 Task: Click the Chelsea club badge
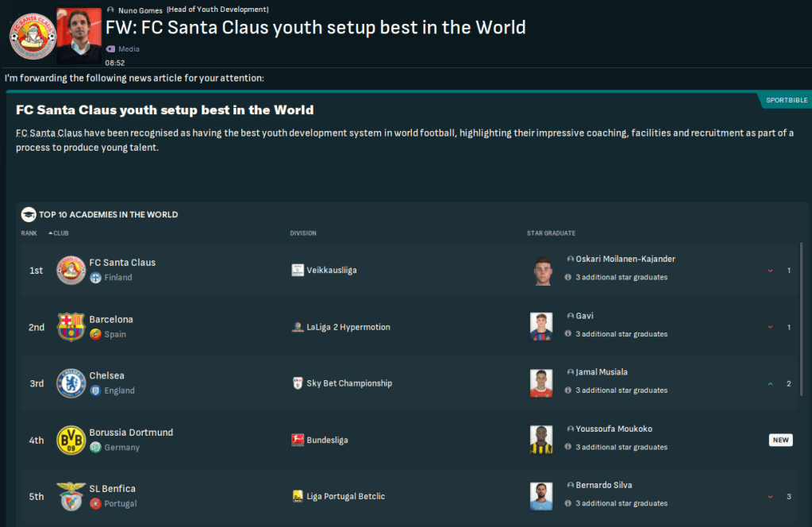coord(71,383)
